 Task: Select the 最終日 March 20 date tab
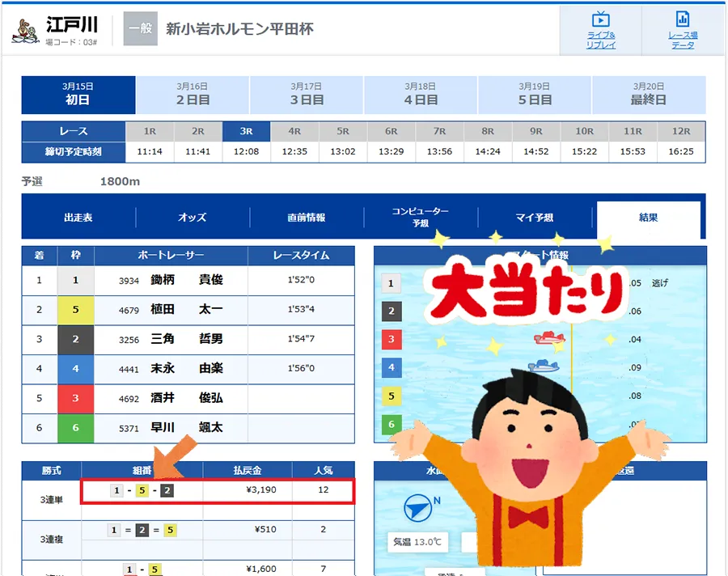pos(648,95)
